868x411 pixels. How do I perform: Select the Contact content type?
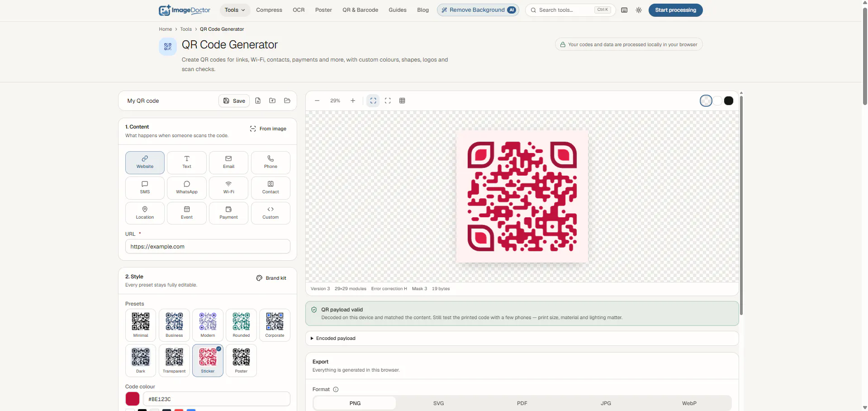click(270, 188)
